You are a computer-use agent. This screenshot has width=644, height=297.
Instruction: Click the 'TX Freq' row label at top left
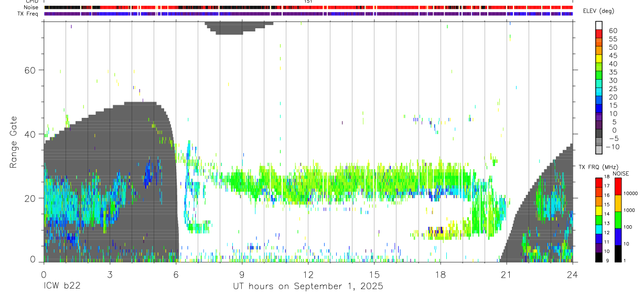28,14
